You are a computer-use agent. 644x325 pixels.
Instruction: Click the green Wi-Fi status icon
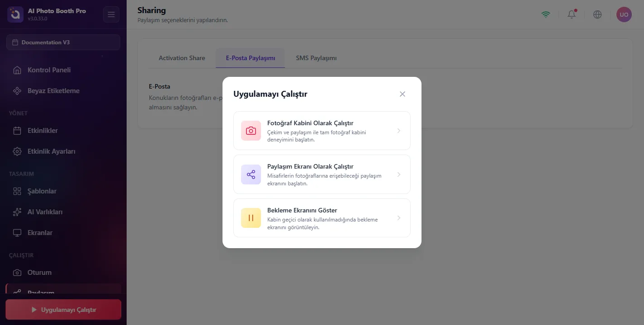pyautogui.click(x=546, y=14)
